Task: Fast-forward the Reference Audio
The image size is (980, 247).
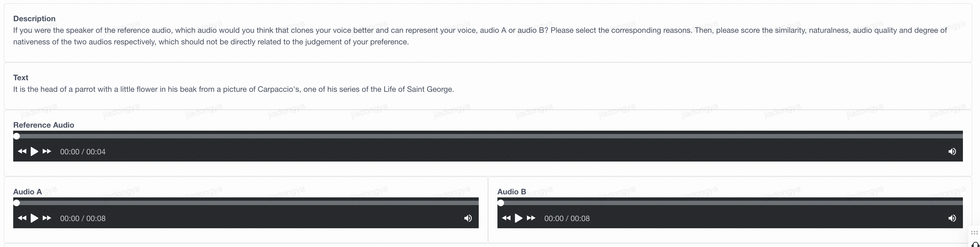Action: (x=47, y=151)
